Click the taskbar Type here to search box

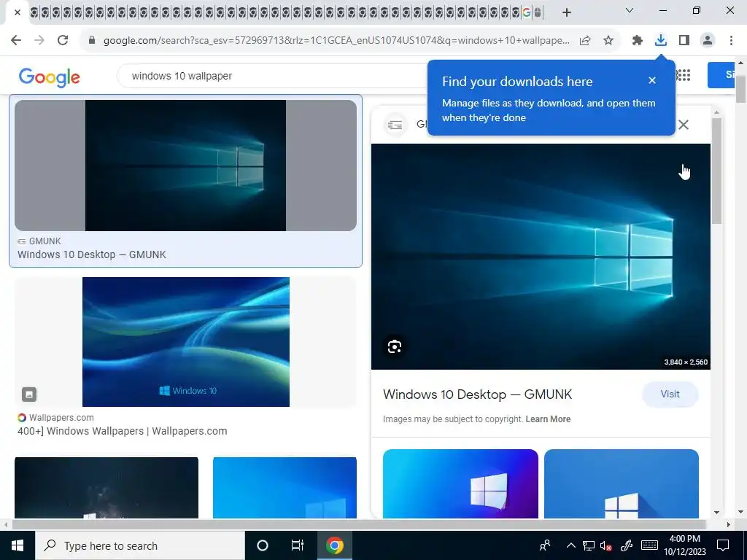pyautogui.click(x=140, y=545)
